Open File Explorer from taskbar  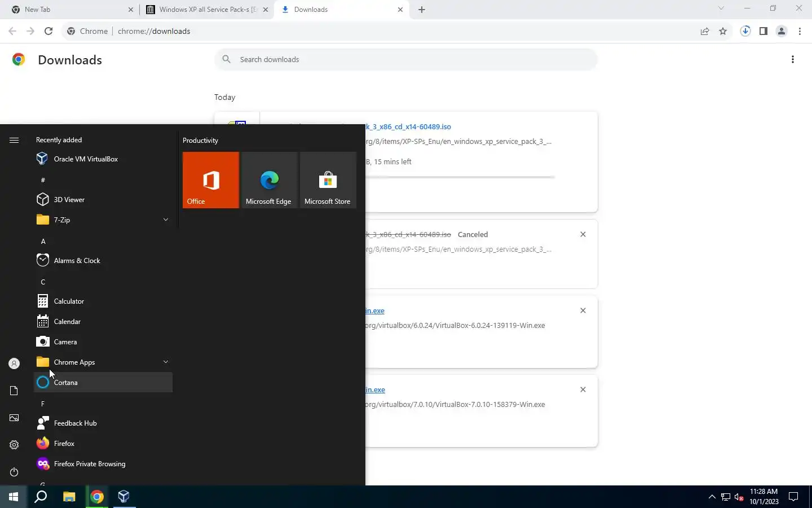69,497
